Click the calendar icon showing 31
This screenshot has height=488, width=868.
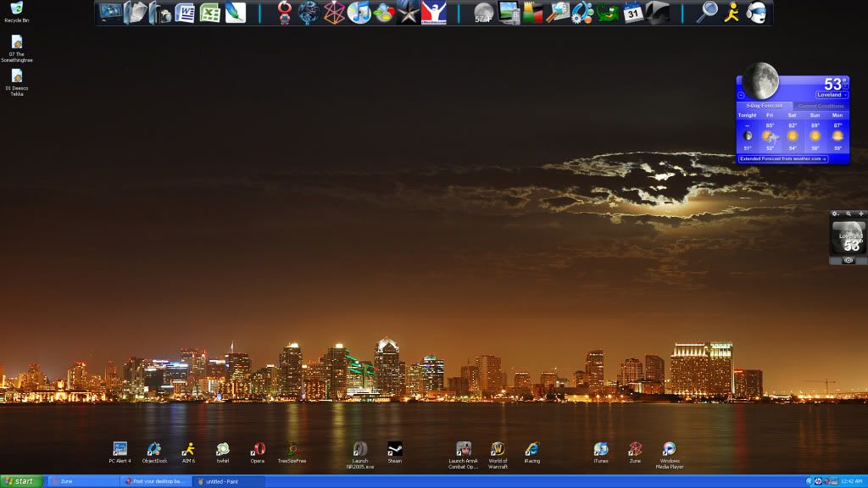click(632, 13)
